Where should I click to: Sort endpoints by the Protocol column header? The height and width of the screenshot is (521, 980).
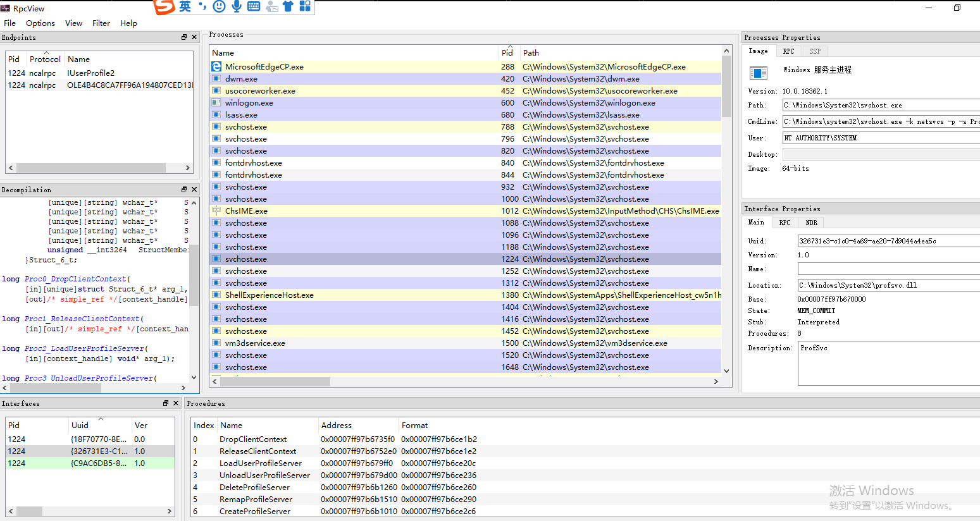point(45,59)
